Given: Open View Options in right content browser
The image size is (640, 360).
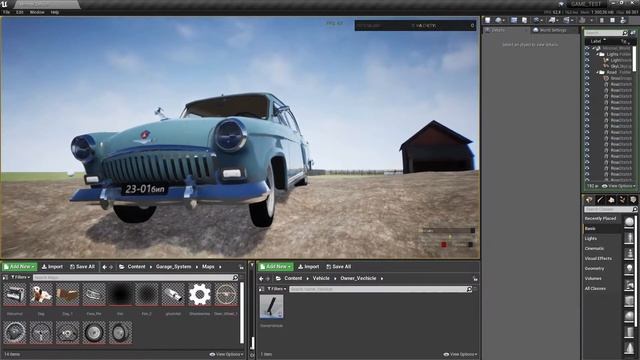Looking at the screenshot, I should pyautogui.click(x=460, y=355).
